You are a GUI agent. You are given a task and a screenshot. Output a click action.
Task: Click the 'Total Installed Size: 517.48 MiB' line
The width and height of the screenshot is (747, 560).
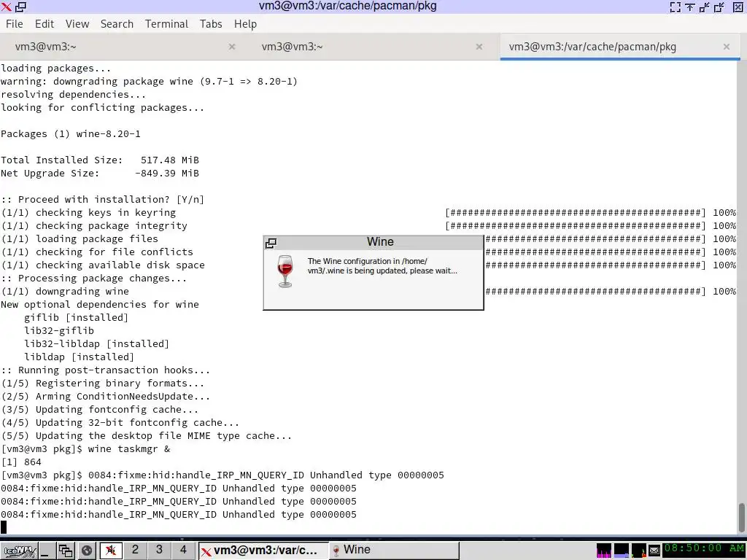(100, 160)
